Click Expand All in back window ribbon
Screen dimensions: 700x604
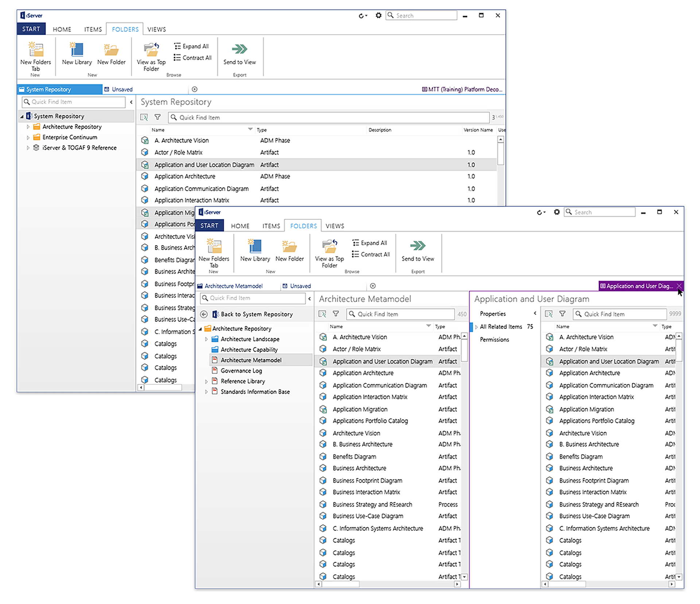pyautogui.click(x=191, y=46)
